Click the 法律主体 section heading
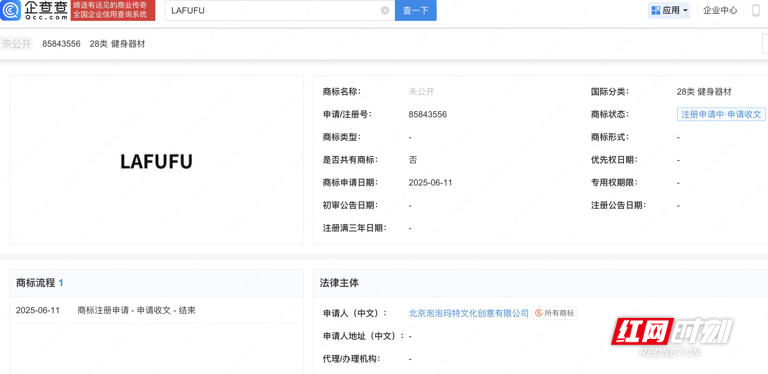 point(339,283)
